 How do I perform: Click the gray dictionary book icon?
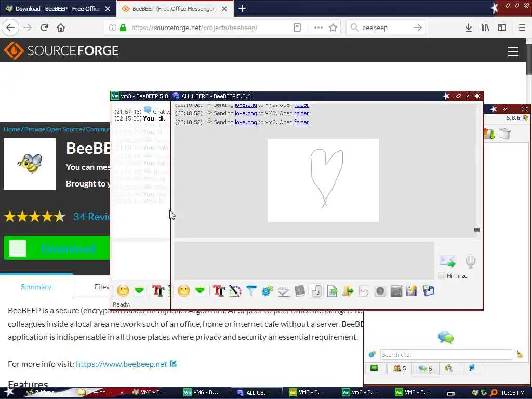tap(300, 291)
